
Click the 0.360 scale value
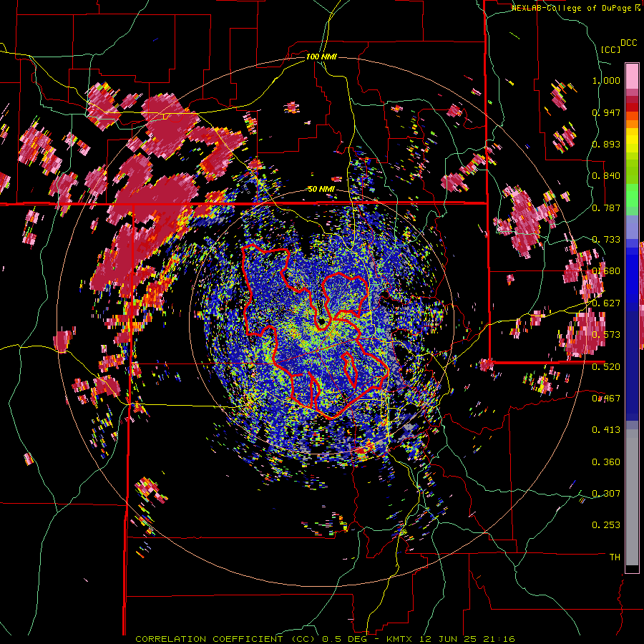click(x=606, y=462)
